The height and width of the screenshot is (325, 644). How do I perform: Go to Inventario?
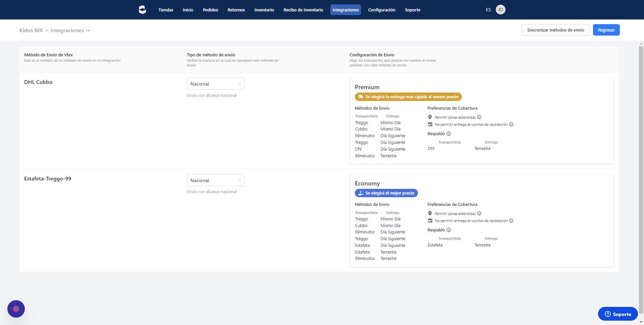264,10
